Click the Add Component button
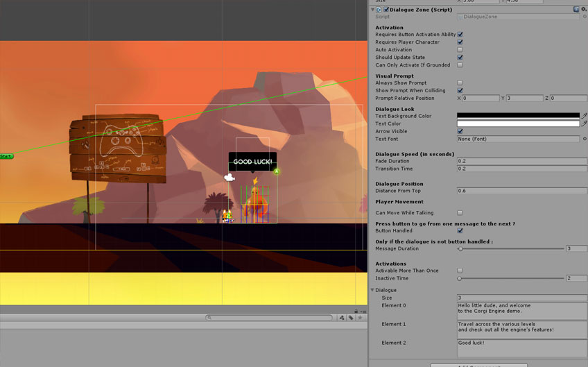Screen dimensions: 588x367 (478, 365)
